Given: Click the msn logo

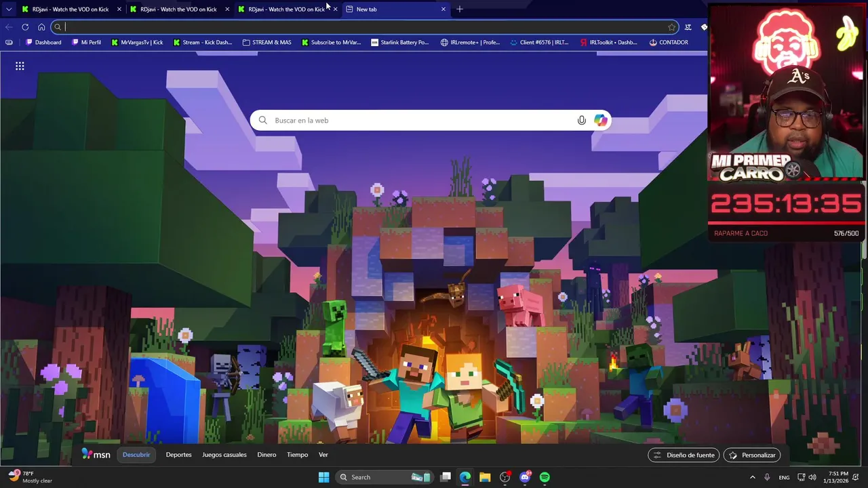Looking at the screenshot, I should click(96, 455).
